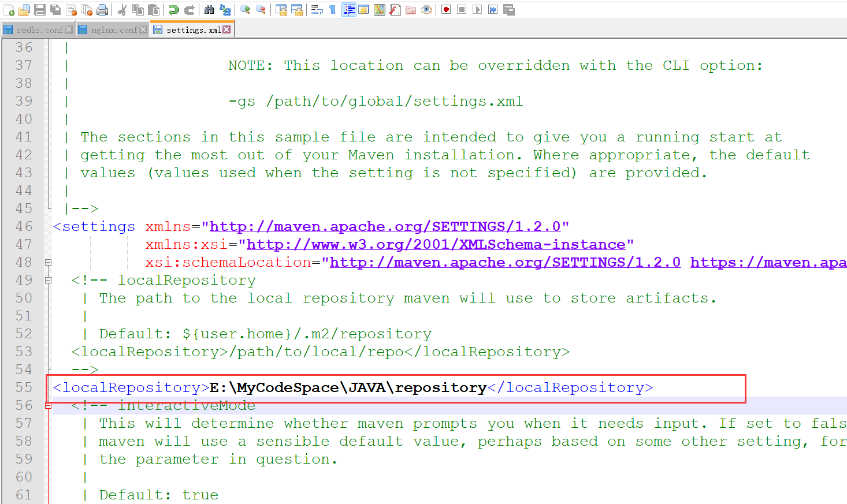The width and height of the screenshot is (847, 504).
Task: Click the text 'E:\MyCodeSpace\JAVA\repository'
Action: pyautogui.click(x=348, y=387)
